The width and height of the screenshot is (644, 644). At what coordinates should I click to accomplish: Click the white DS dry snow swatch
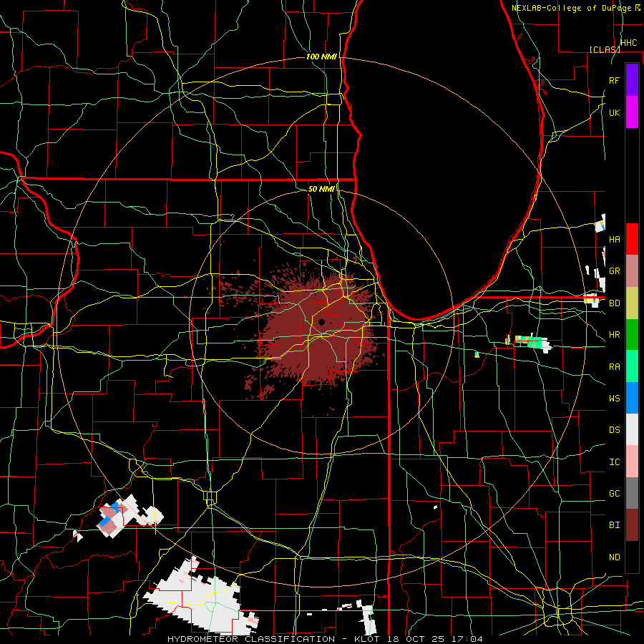pyautogui.click(x=632, y=429)
